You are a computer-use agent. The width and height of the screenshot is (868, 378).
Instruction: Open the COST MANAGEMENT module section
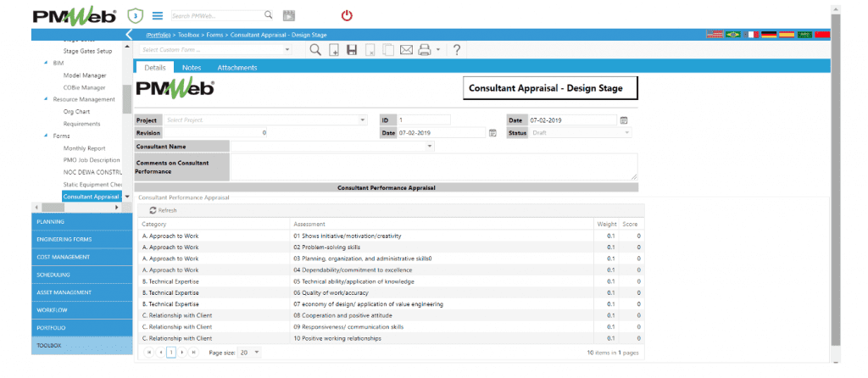point(82,258)
